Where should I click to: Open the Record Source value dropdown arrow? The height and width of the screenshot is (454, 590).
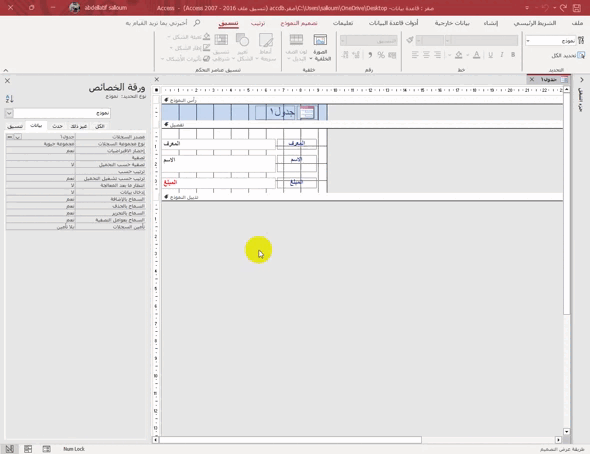[x=18, y=137]
